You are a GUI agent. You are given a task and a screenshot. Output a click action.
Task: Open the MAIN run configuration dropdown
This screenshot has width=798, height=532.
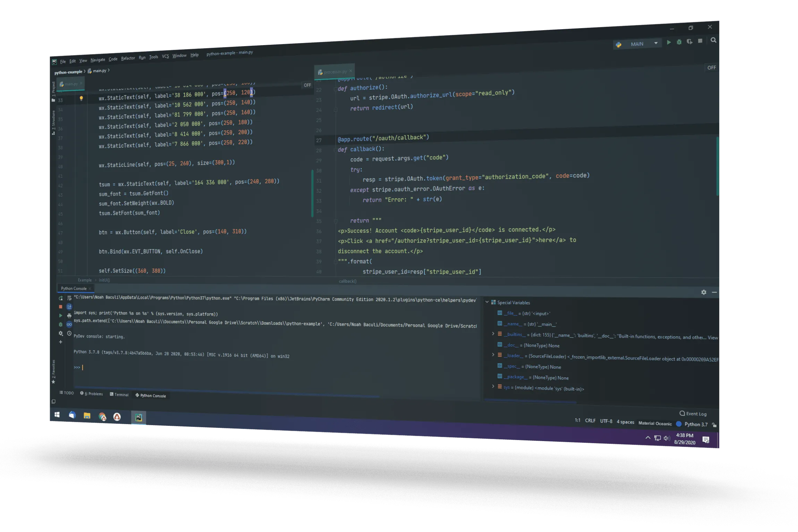tap(656, 43)
